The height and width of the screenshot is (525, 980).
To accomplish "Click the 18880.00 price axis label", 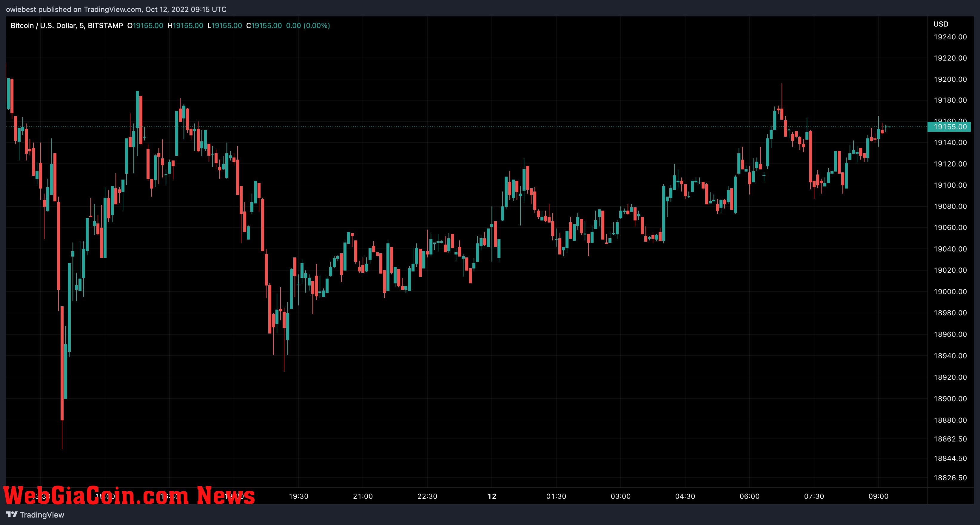I will click(x=950, y=420).
